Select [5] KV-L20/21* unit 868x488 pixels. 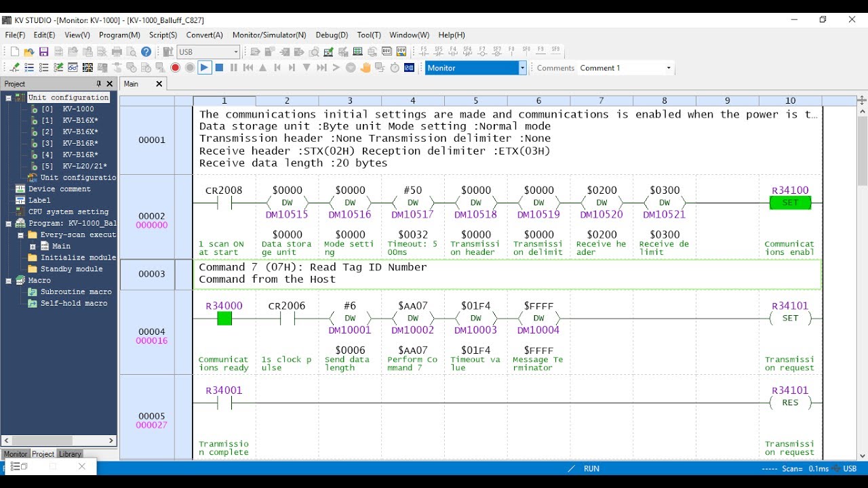tap(74, 166)
